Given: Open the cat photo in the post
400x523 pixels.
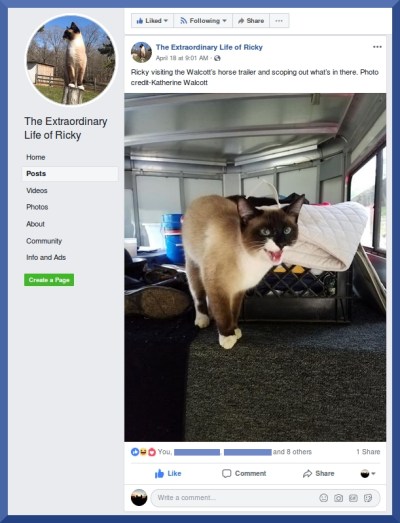Looking at the screenshot, I should pyautogui.click(x=255, y=268).
